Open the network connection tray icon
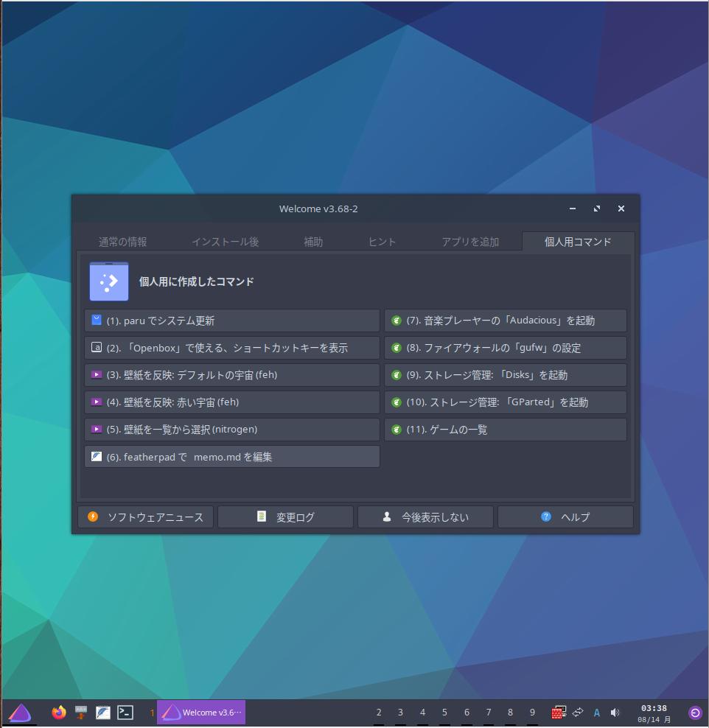 pos(578,713)
